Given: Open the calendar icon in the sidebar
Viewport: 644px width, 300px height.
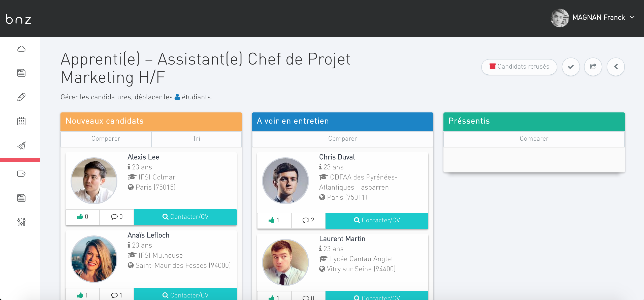Looking at the screenshot, I should pyautogui.click(x=21, y=121).
